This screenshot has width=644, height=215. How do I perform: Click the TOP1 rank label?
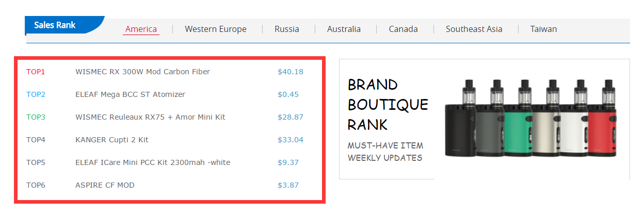36,72
